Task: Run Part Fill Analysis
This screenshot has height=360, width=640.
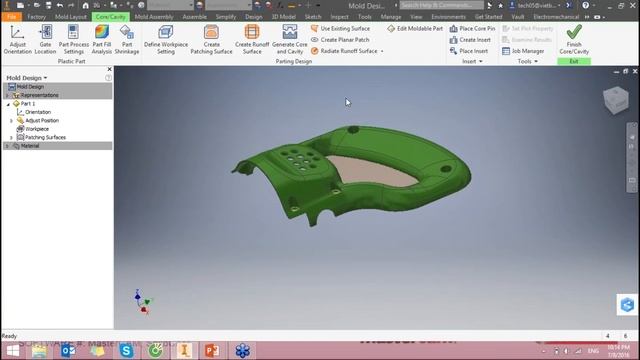Action: 102,40
